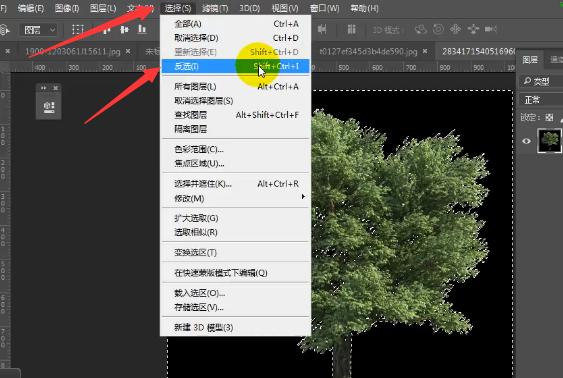The height and width of the screenshot is (378, 563).
Task: Open auto-select 图层 dropdown in options bar
Action: pyautogui.click(x=39, y=30)
